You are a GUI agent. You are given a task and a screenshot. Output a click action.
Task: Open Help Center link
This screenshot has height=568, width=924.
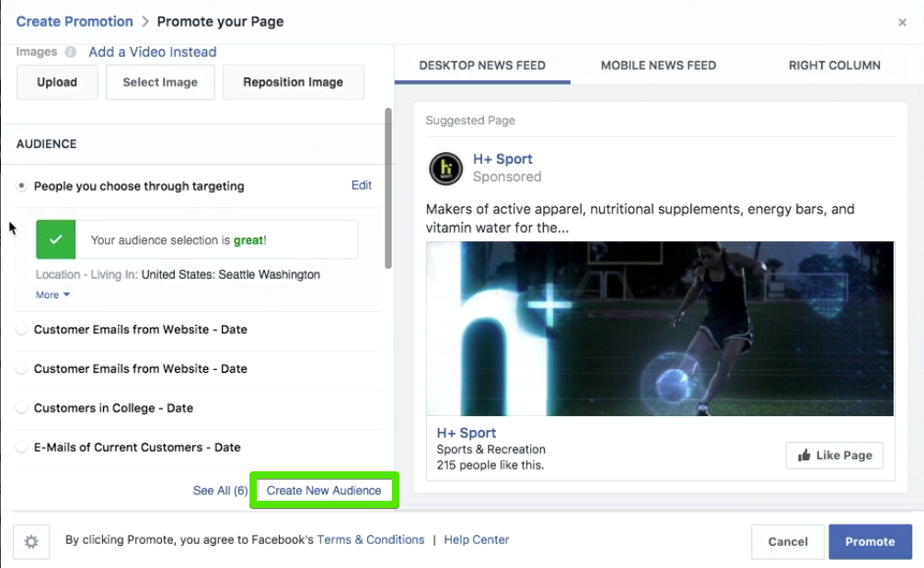click(476, 539)
